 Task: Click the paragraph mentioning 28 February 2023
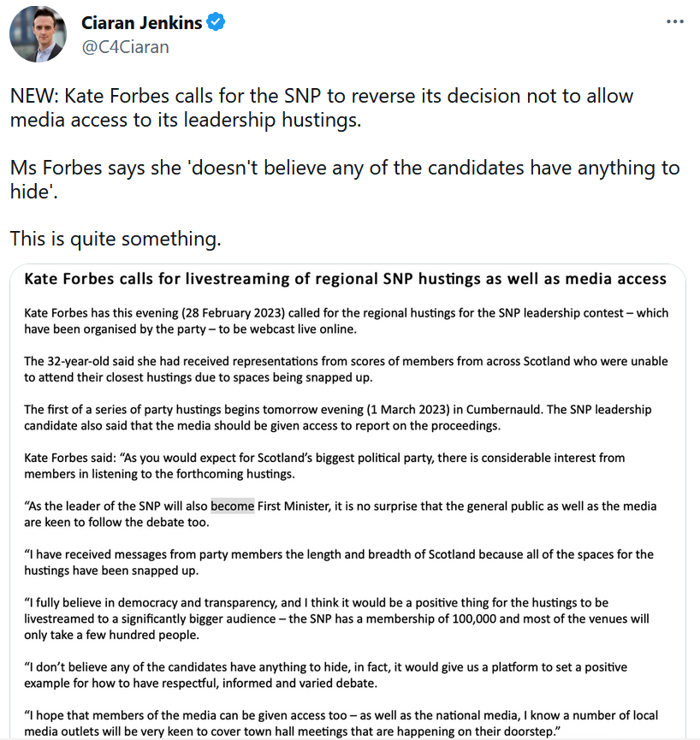(346, 321)
